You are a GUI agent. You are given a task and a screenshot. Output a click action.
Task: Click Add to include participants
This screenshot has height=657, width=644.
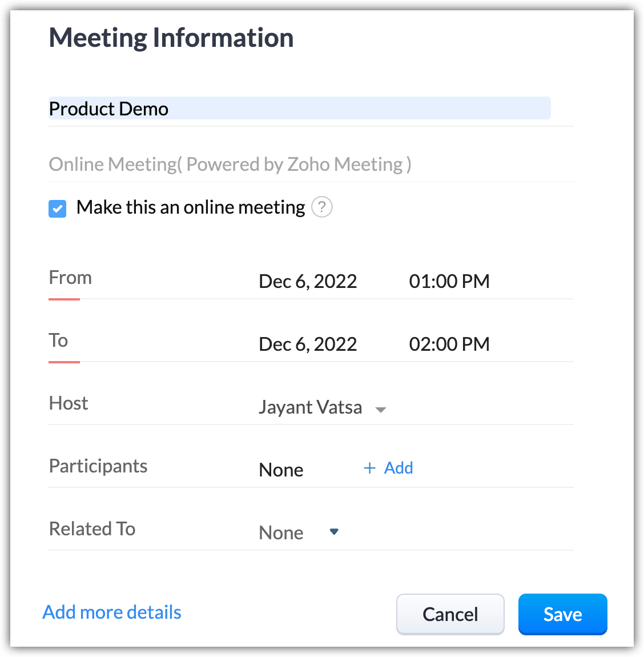pos(399,468)
